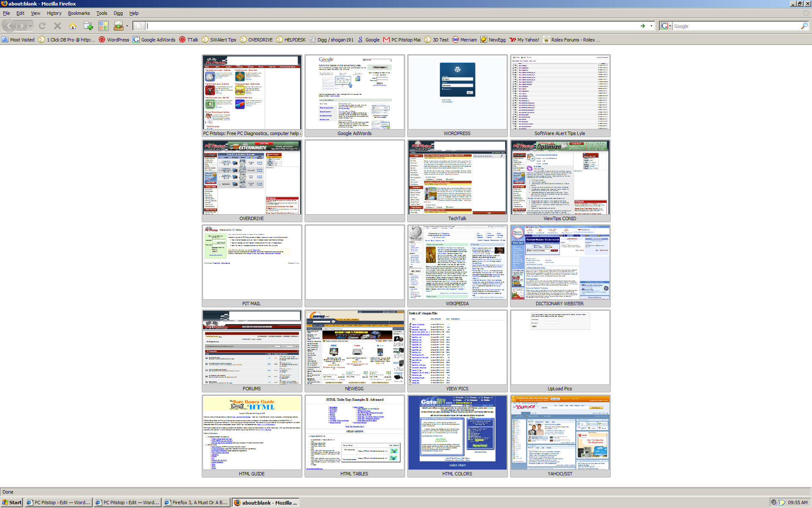Click the speed dial grid icon
The height and width of the screenshot is (508, 812).
(x=104, y=26)
